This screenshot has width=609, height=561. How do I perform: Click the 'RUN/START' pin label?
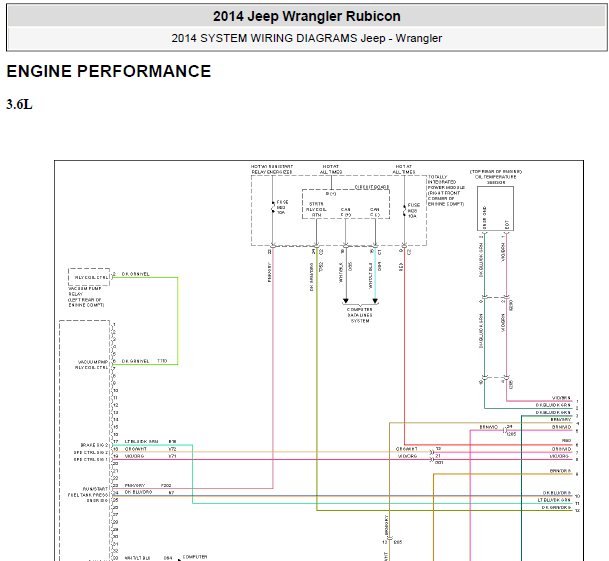click(x=95, y=489)
